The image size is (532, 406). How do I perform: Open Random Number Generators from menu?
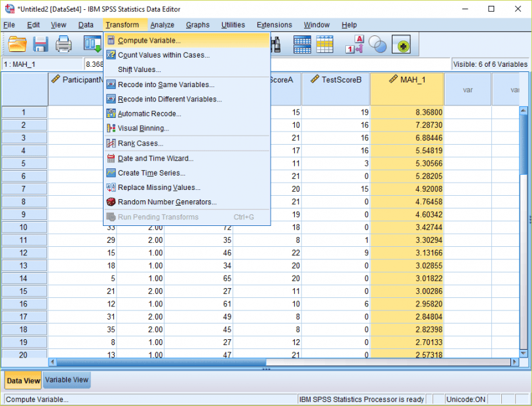(166, 202)
